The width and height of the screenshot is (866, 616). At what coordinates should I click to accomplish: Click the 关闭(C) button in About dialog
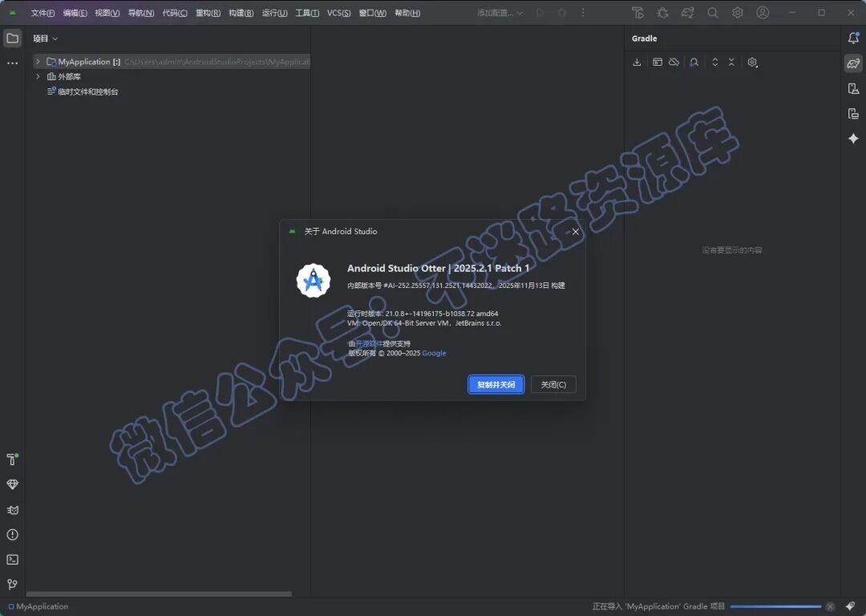pyautogui.click(x=552, y=384)
